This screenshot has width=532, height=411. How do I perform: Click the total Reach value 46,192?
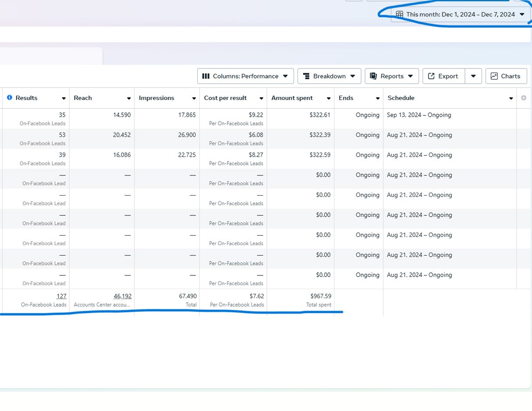(x=122, y=297)
